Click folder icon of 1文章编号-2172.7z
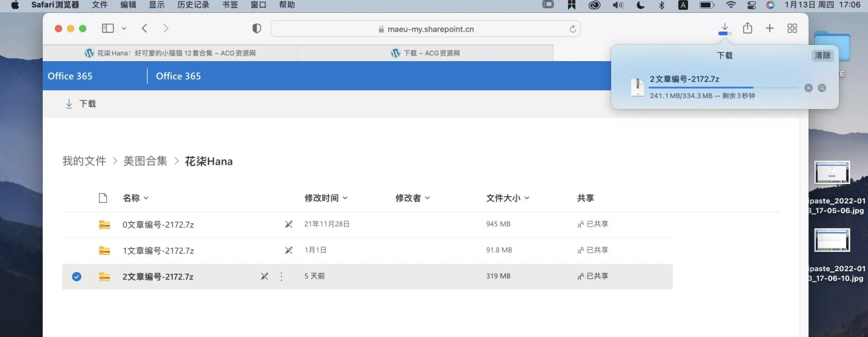 coord(105,250)
